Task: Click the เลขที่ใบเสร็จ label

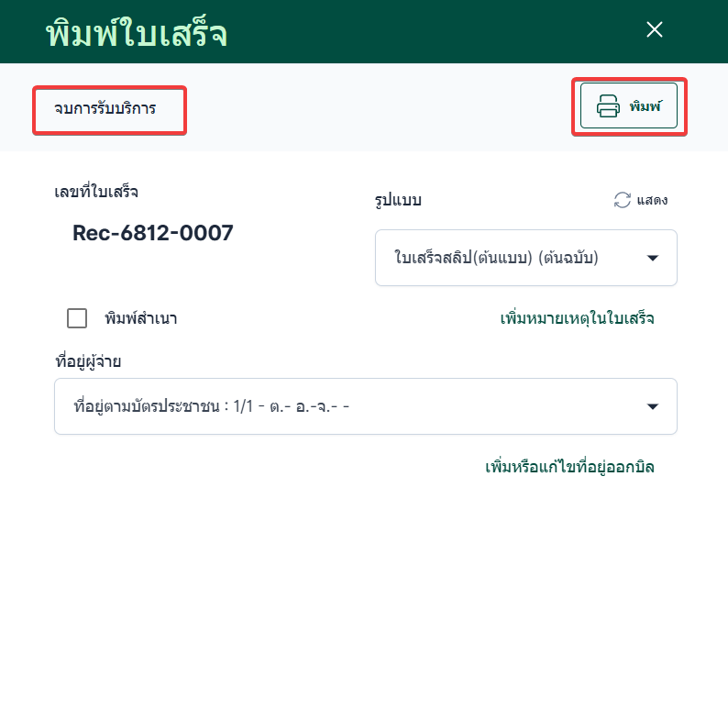Action: [x=97, y=192]
